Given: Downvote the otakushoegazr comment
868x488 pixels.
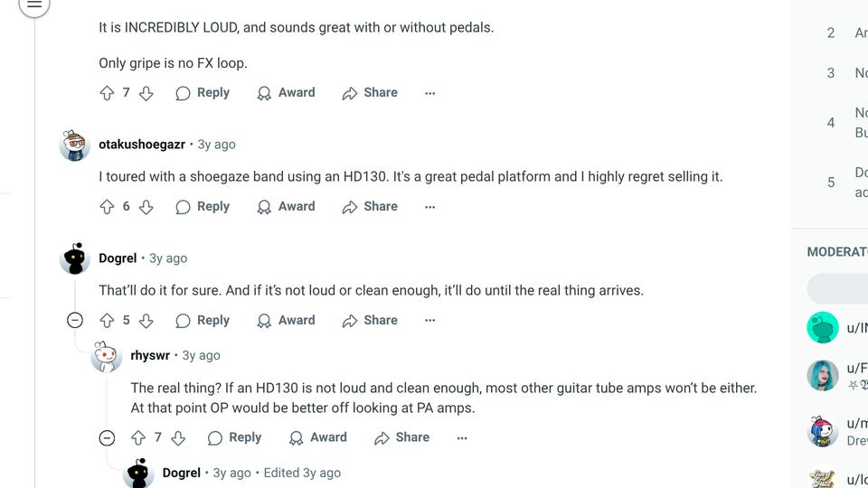Looking at the screenshot, I should click(x=146, y=207).
